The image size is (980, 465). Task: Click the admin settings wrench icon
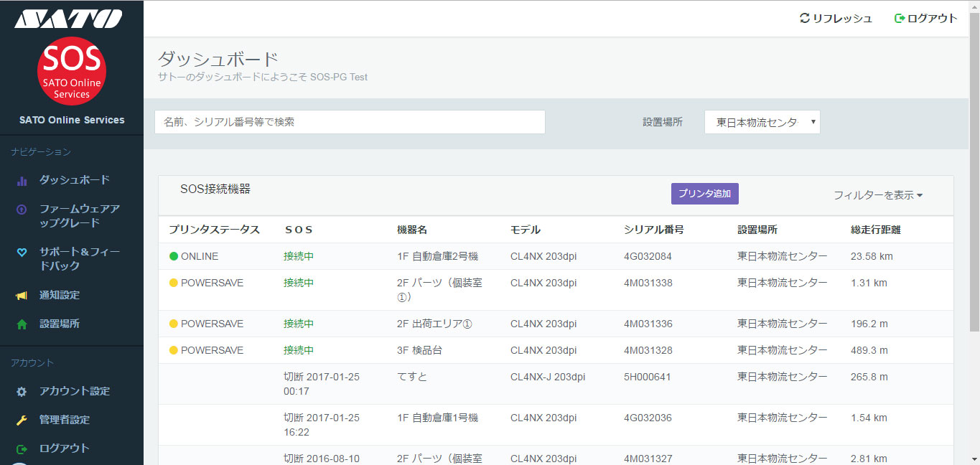tap(22, 421)
